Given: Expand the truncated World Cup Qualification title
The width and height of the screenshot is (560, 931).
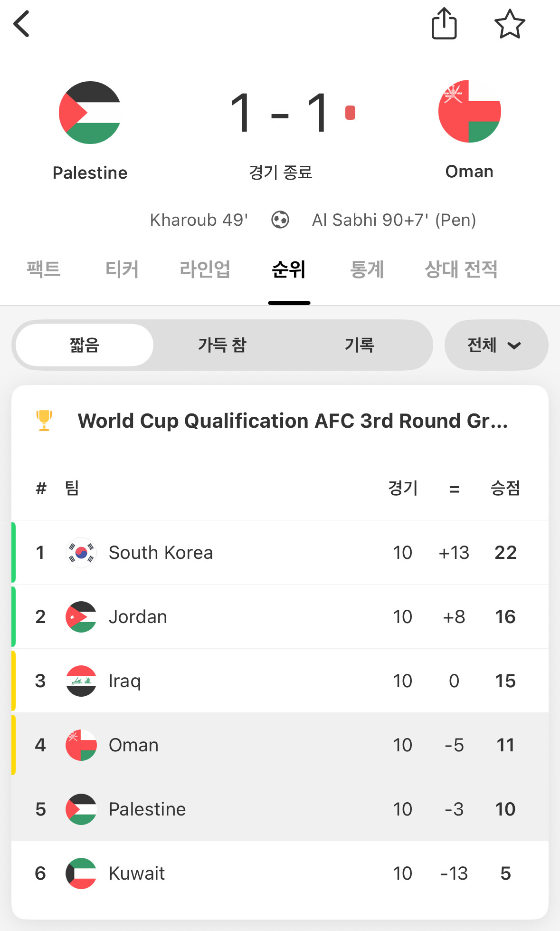Looking at the screenshot, I should pyautogui.click(x=293, y=421).
